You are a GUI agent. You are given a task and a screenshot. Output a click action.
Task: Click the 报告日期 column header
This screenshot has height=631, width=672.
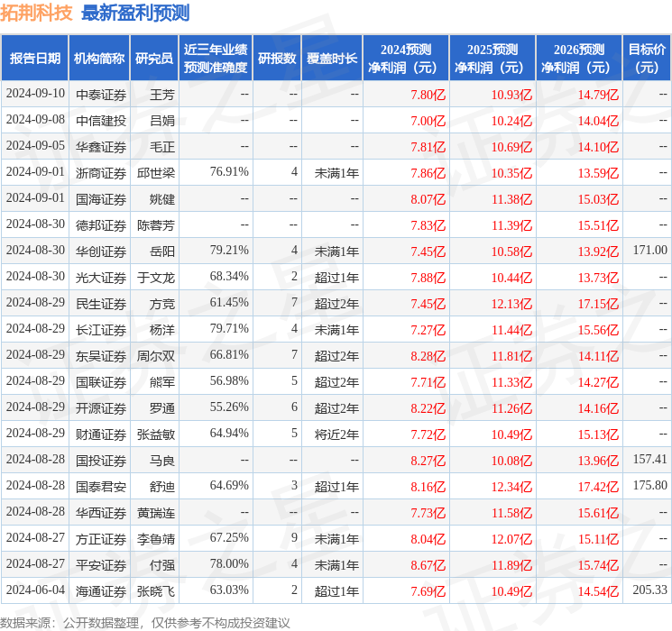point(34,59)
